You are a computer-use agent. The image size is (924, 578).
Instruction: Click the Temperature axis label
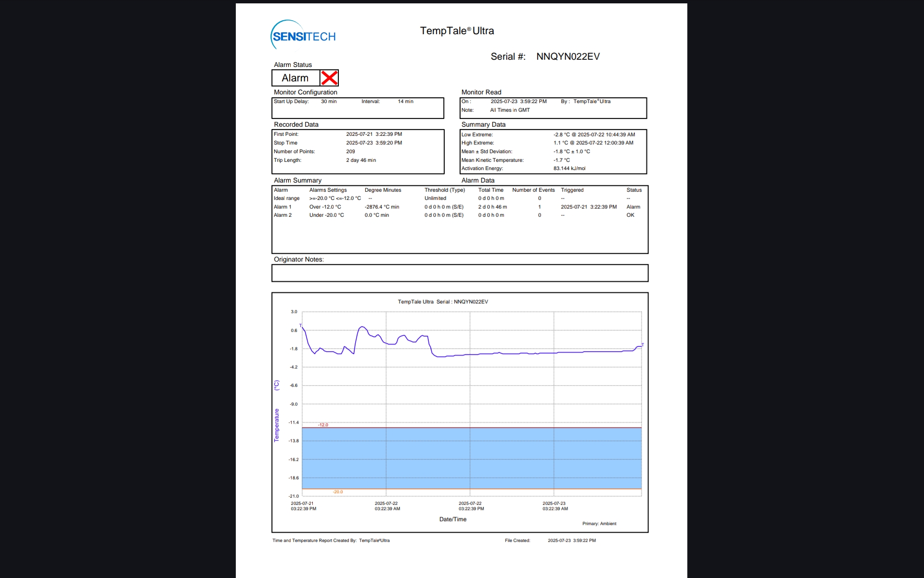[277, 425]
